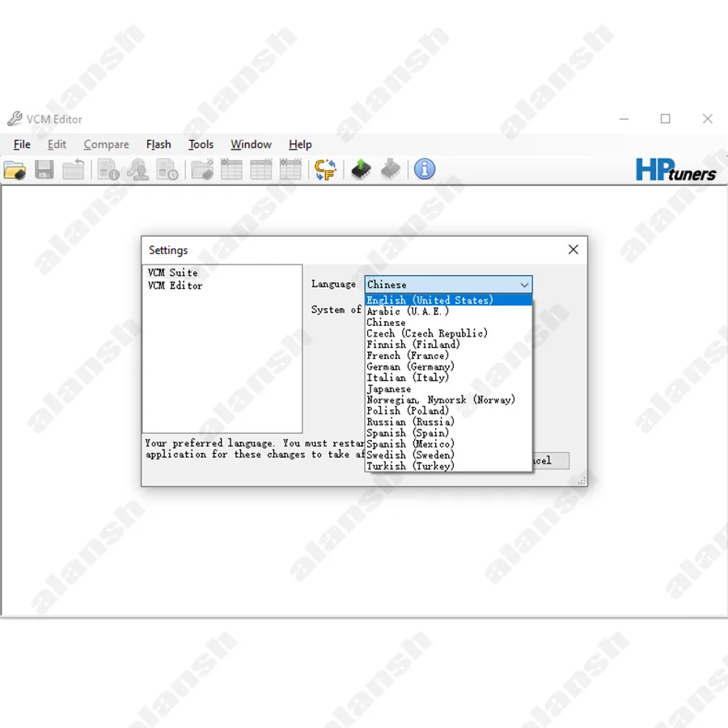Select Swedish (Sweden) language option
The width and height of the screenshot is (728, 728).
coord(448,455)
